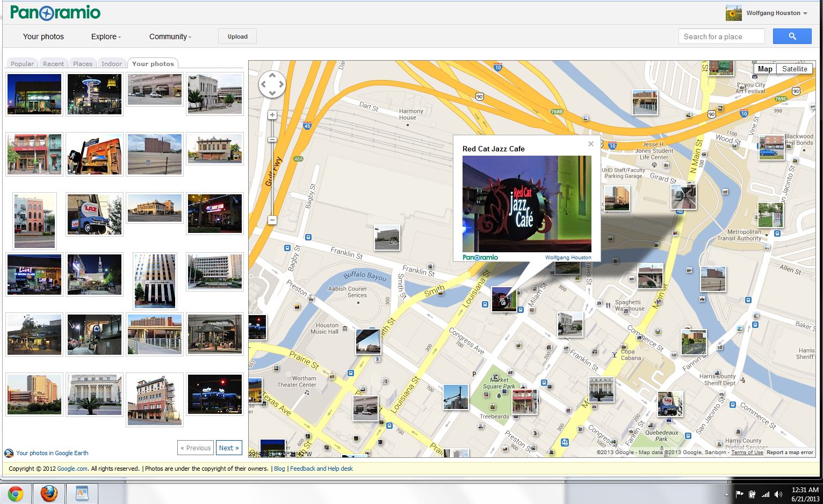Click the Spaghetti Warehouse map label
Viewport: 823px width, 504px height.
[x=629, y=305]
